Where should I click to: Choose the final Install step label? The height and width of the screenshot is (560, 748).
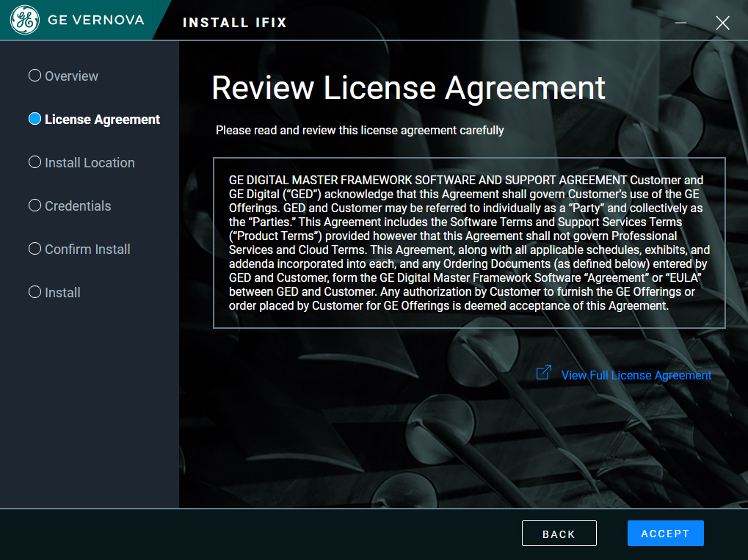pos(62,293)
